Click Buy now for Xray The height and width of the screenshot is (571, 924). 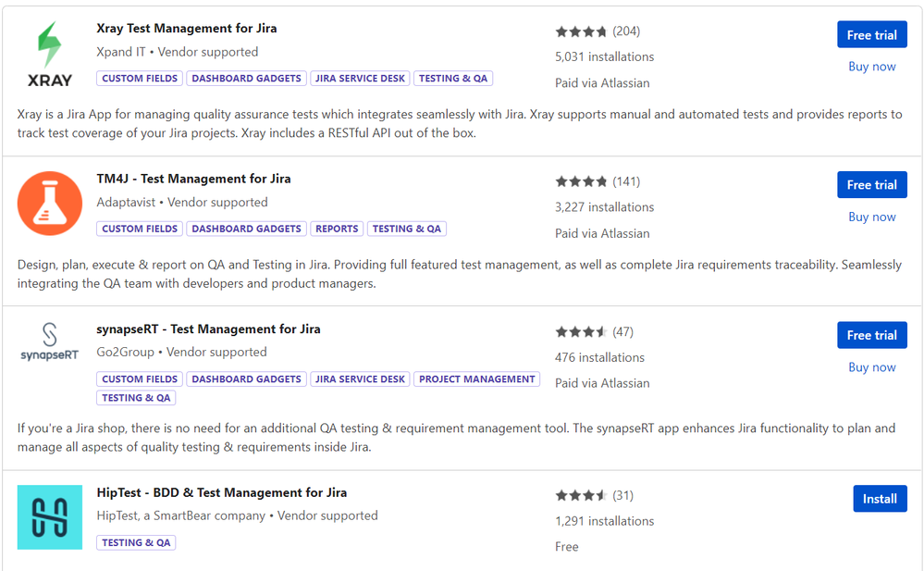pyautogui.click(x=871, y=67)
